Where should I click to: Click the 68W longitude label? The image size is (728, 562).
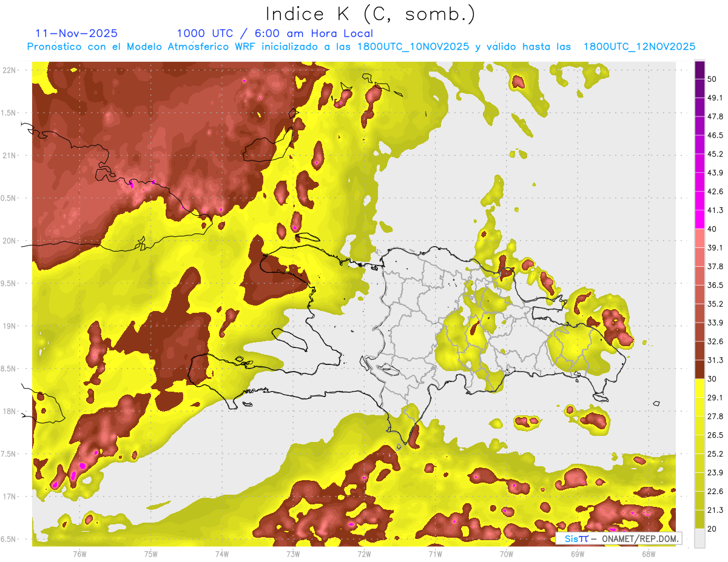click(648, 554)
